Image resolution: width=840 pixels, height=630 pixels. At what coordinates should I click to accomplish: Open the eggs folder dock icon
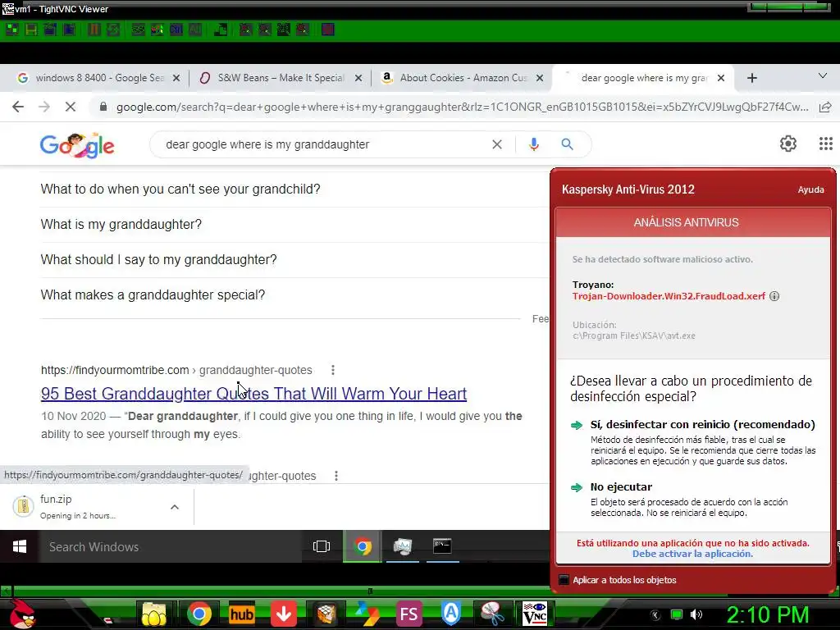coord(153,614)
